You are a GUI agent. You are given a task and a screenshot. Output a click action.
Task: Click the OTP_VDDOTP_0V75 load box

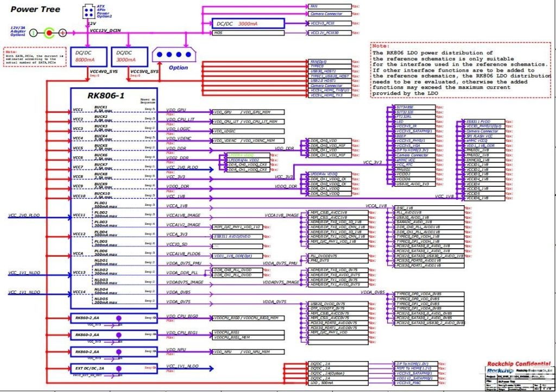[338, 309]
